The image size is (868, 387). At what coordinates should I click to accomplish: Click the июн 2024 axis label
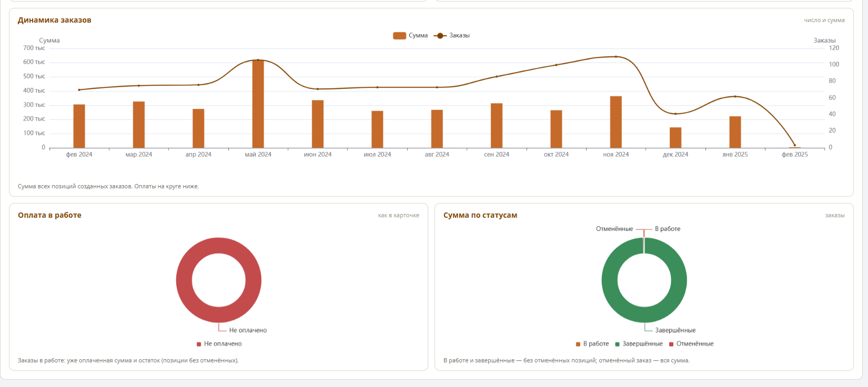[318, 155]
